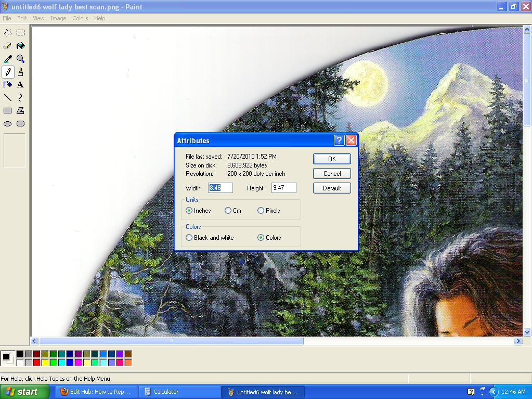Screen dimensions: 532x399
Task: Pick the Fill With Color bucket tool
Action: (x=21, y=46)
